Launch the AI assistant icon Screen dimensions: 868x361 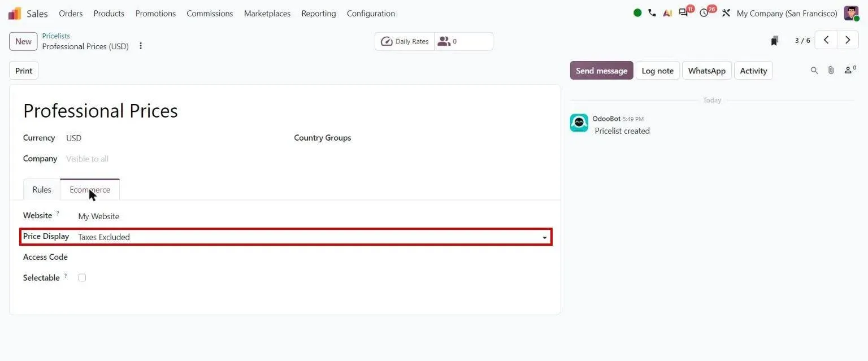(x=667, y=13)
